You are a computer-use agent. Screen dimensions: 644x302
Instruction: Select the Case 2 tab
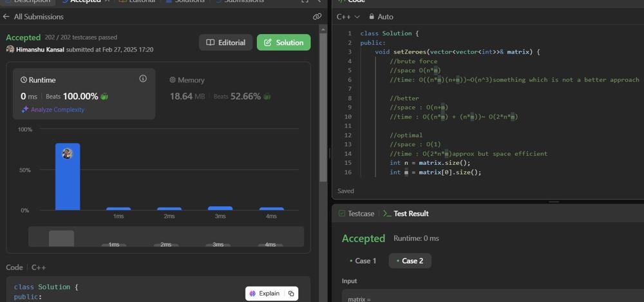tap(410, 261)
